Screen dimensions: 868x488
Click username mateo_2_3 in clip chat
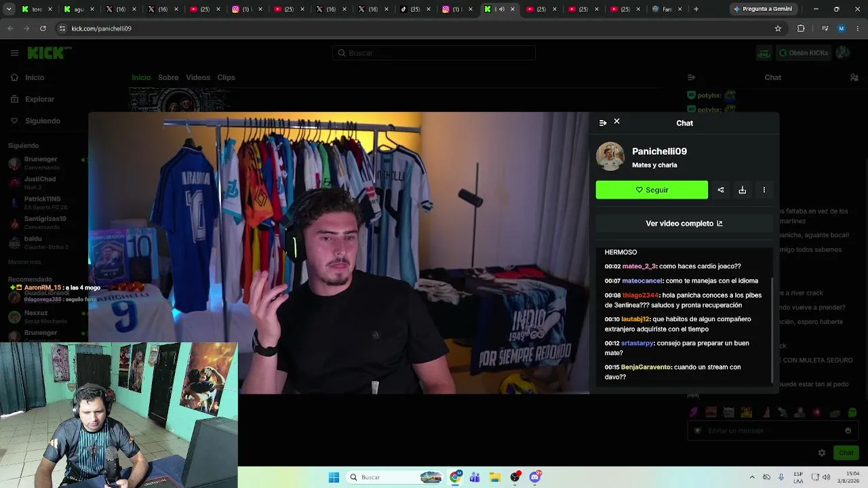click(639, 266)
